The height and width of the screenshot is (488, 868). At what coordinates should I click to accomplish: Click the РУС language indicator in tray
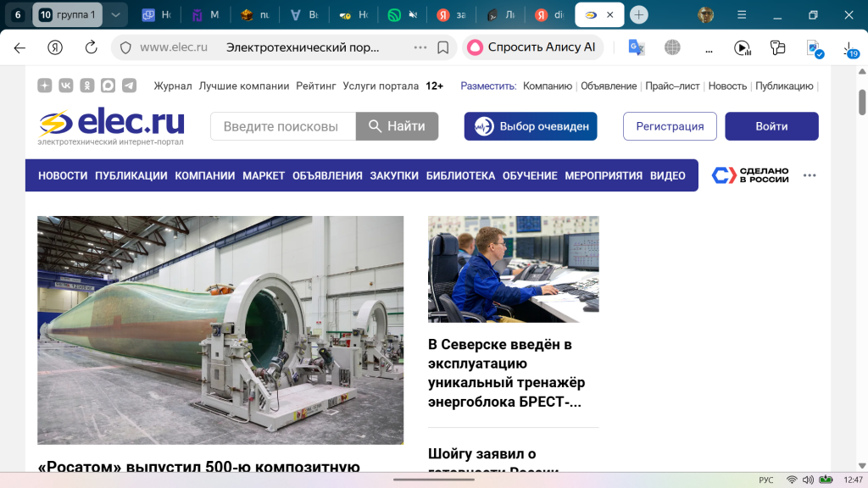click(766, 480)
